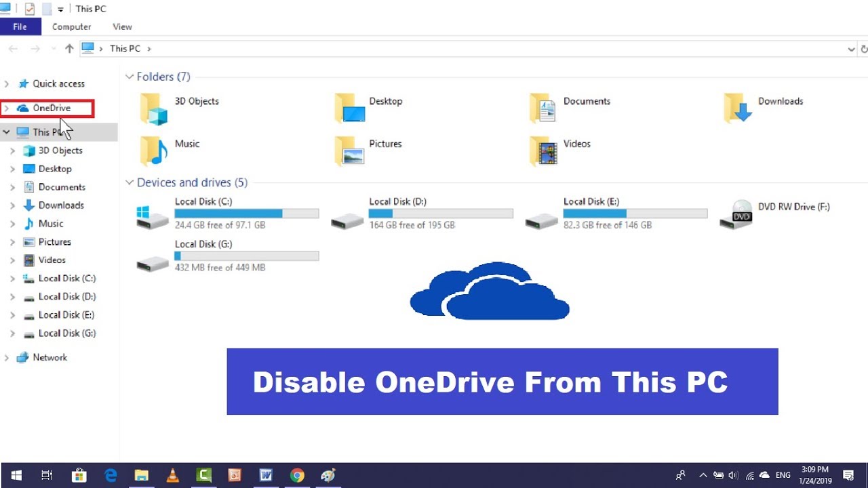Expand the Quick access tree node
This screenshot has height=488, width=868.
7,84
